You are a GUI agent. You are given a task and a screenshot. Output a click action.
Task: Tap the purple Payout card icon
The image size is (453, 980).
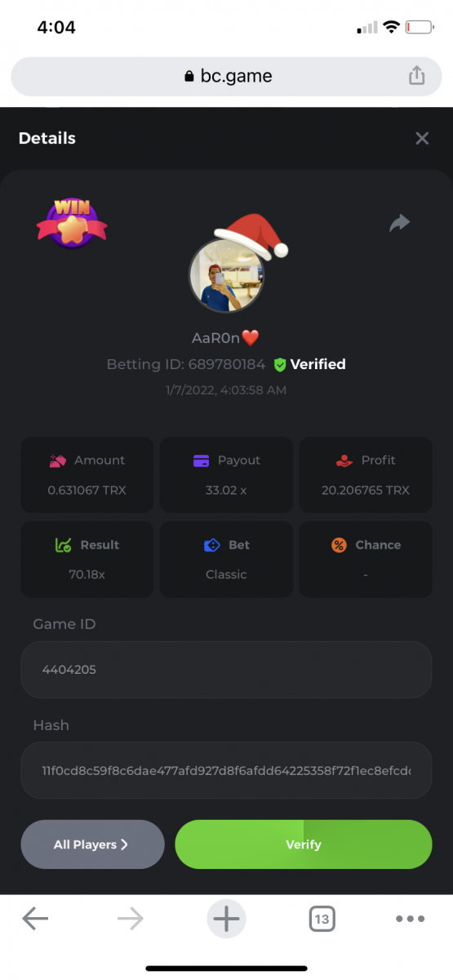tap(201, 461)
